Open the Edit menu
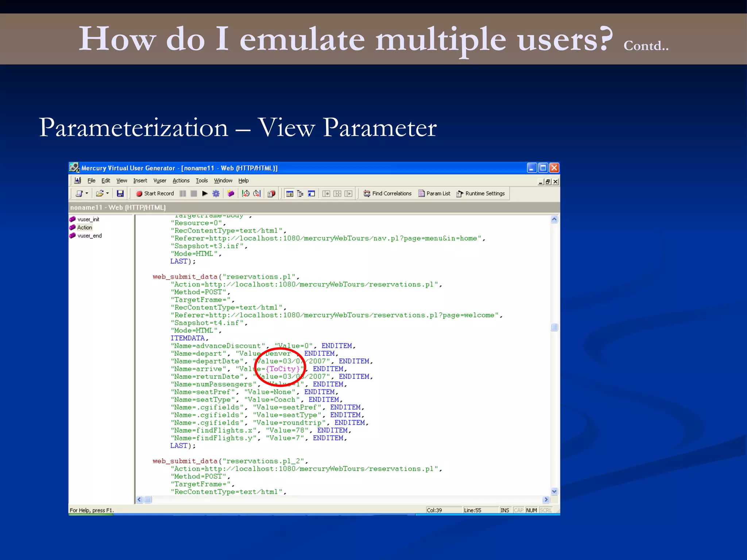This screenshot has height=560, width=747. pos(106,180)
